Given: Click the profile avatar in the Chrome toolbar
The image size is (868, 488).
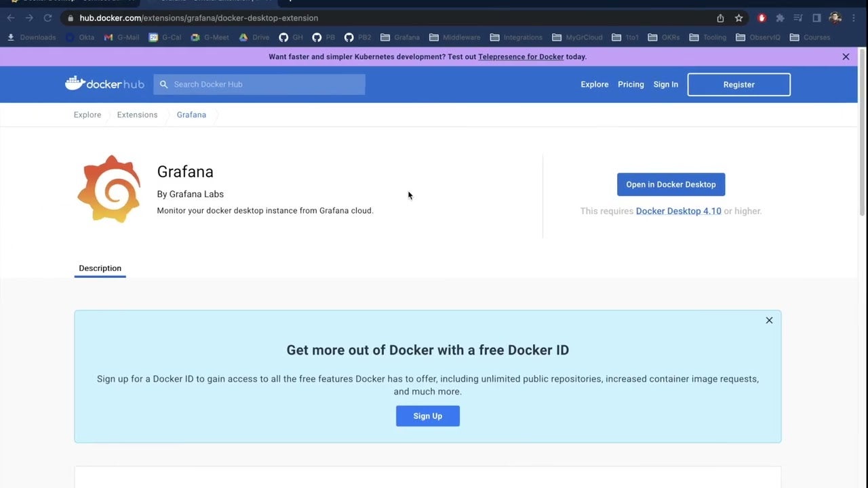Looking at the screenshot, I should (x=835, y=18).
